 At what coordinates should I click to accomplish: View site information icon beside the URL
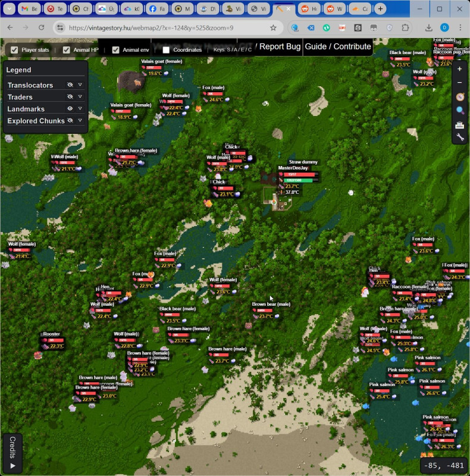click(x=60, y=28)
